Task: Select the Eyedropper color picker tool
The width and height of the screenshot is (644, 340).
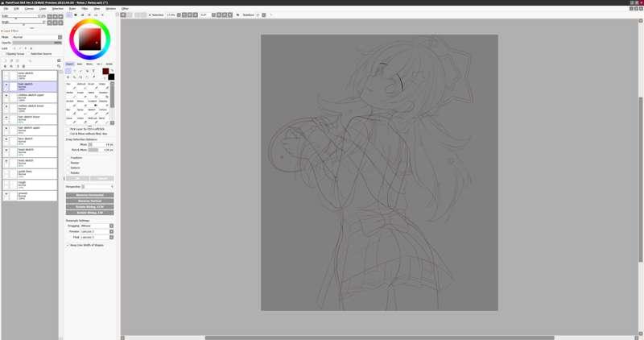Action: (93, 77)
